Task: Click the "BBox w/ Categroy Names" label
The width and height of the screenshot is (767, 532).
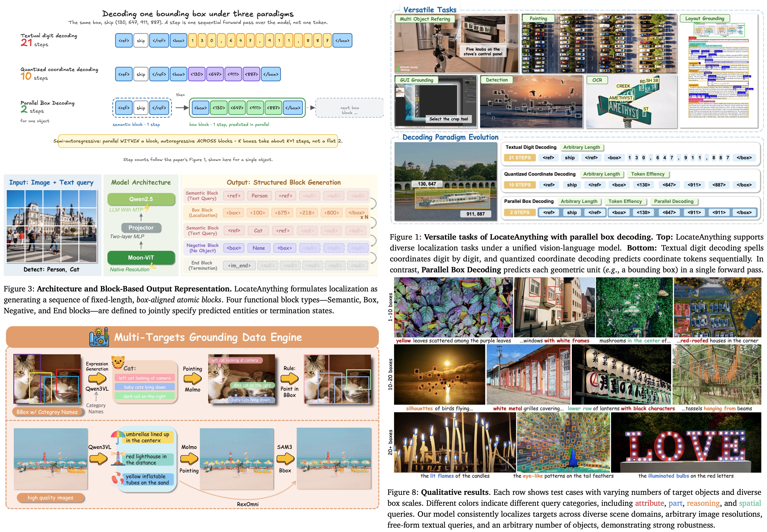Action: point(47,412)
